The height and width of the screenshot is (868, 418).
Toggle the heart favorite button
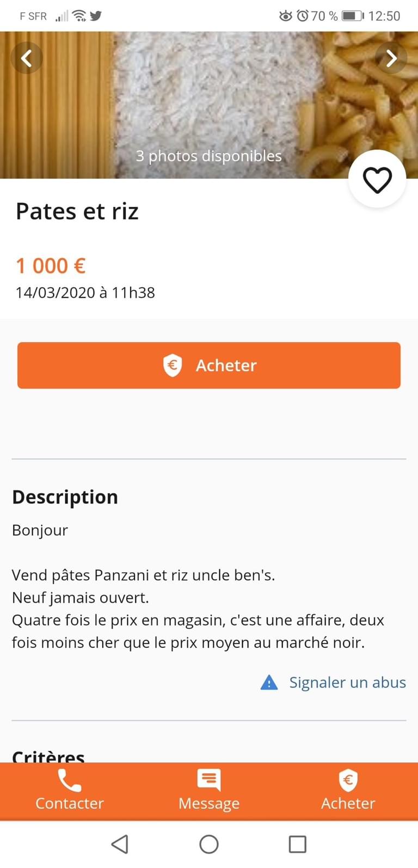(x=377, y=180)
